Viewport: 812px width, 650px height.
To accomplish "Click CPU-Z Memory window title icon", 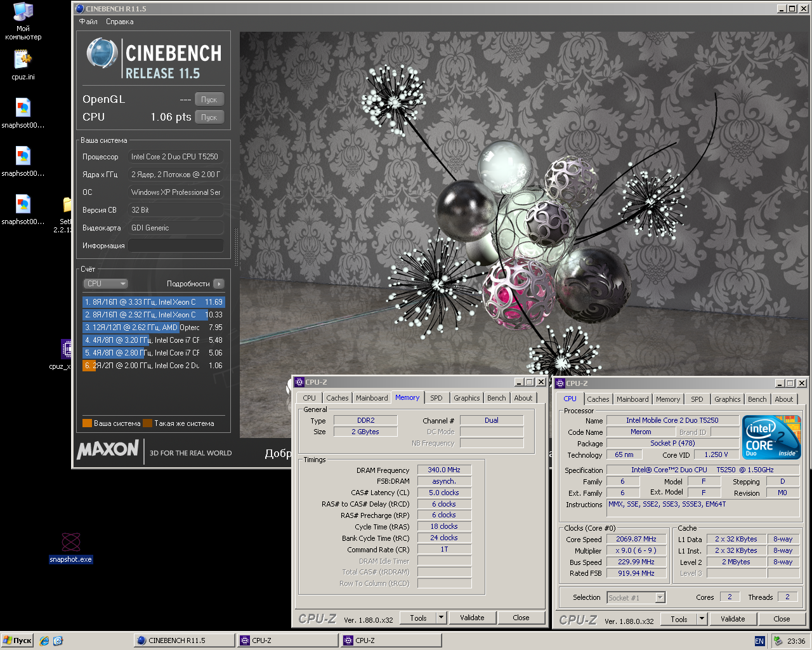I will (299, 382).
